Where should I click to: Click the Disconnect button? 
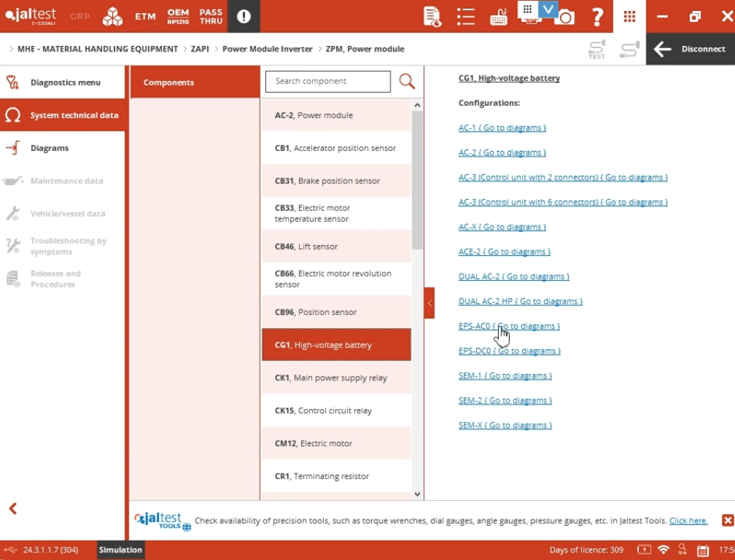coord(691,49)
